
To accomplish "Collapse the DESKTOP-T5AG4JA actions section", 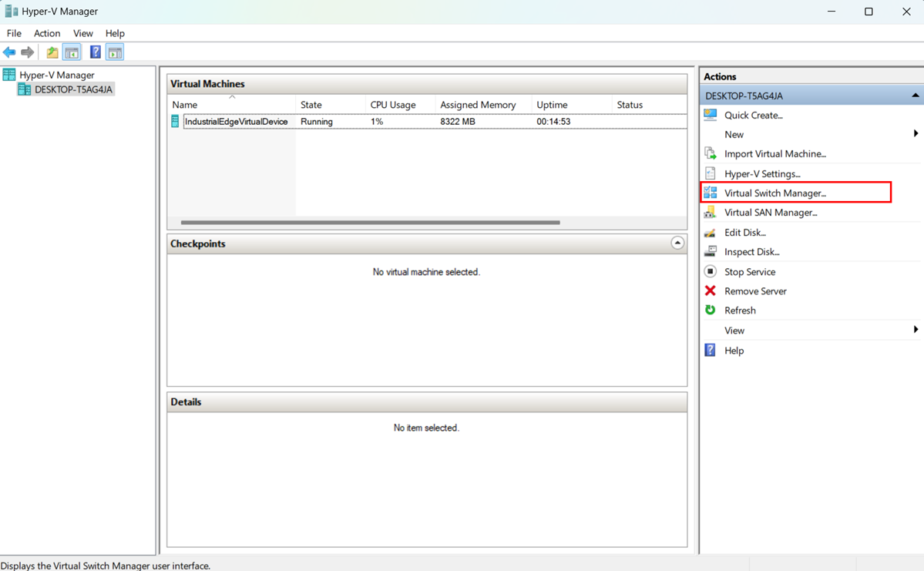I will [915, 95].
